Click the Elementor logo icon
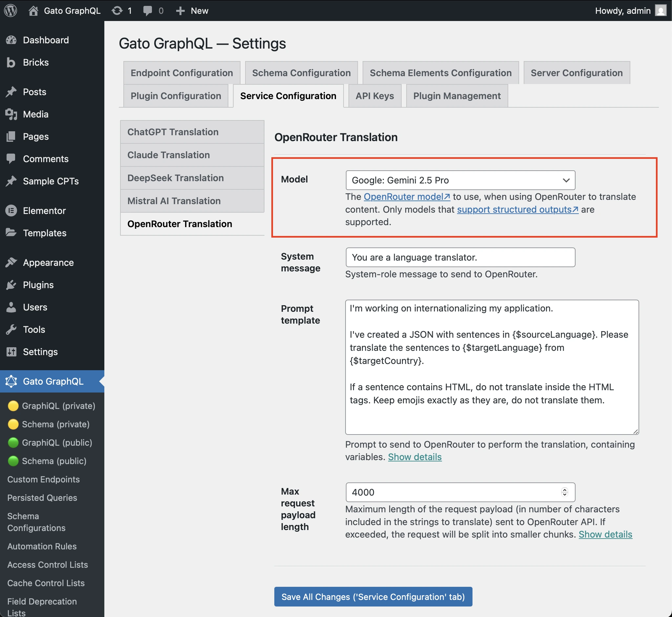The width and height of the screenshot is (672, 617). click(x=11, y=211)
